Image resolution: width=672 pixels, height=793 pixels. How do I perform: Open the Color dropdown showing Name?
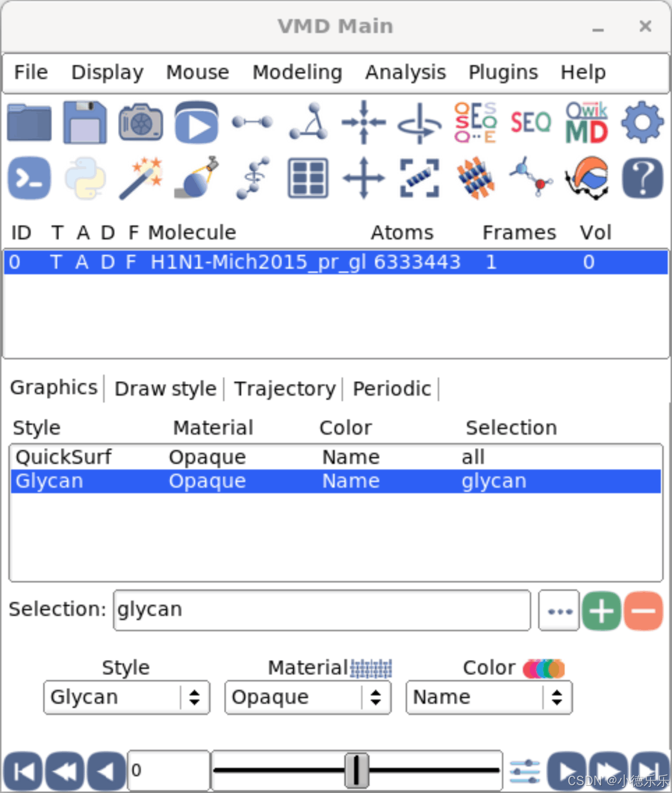point(489,697)
